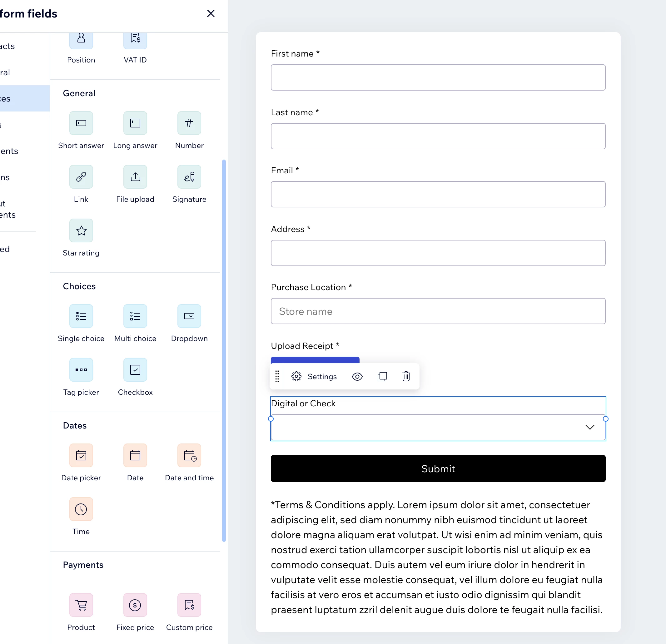Click the Store name input field
This screenshot has width=666, height=644.
tap(438, 311)
